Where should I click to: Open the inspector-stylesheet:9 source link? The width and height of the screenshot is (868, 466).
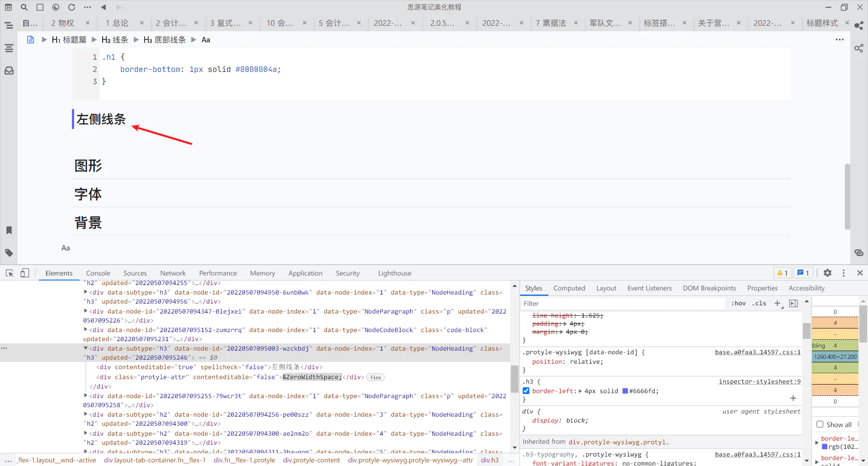click(x=759, y=382)
